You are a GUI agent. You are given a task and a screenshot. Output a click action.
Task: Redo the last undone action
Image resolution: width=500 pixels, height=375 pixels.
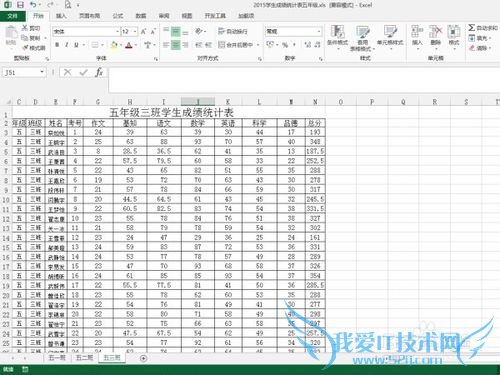(x=50, y=5)
